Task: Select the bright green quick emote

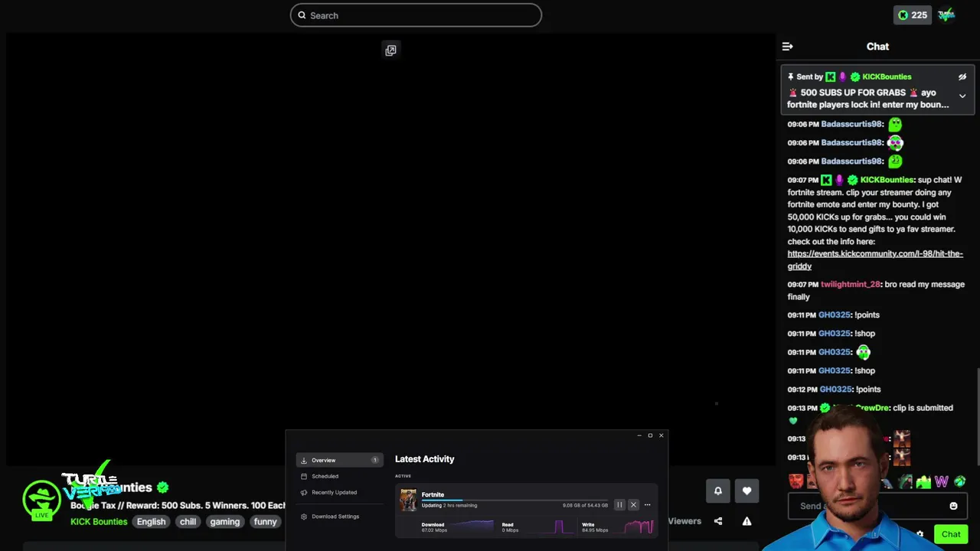Action: tap(923, 481)
